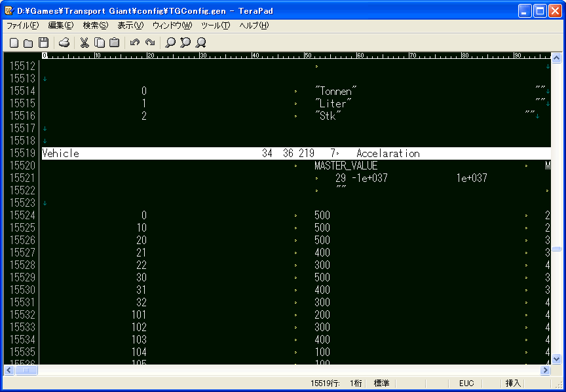This screenshot has width=566, height=392.
Task: Click the Vehicle text on line 15519
Action: click(60, 154)
